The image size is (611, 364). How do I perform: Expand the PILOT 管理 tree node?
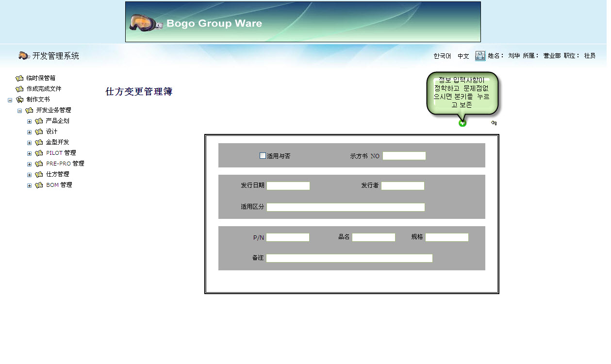[30, 153]
